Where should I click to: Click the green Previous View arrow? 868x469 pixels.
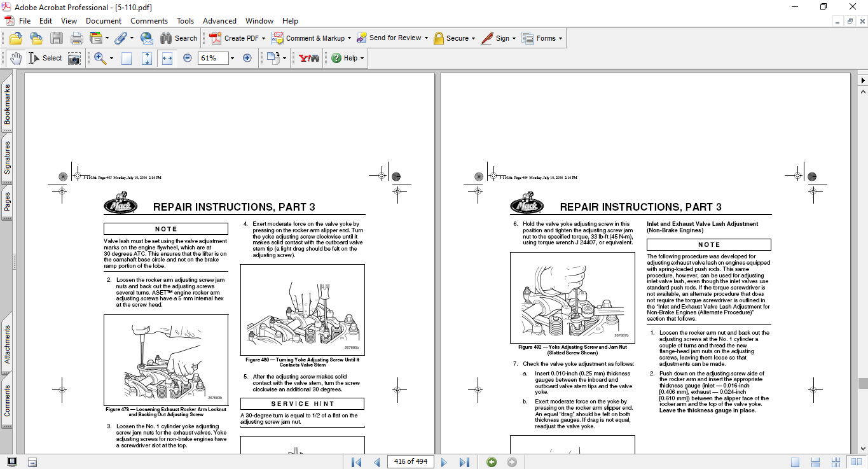coord(491,462)
